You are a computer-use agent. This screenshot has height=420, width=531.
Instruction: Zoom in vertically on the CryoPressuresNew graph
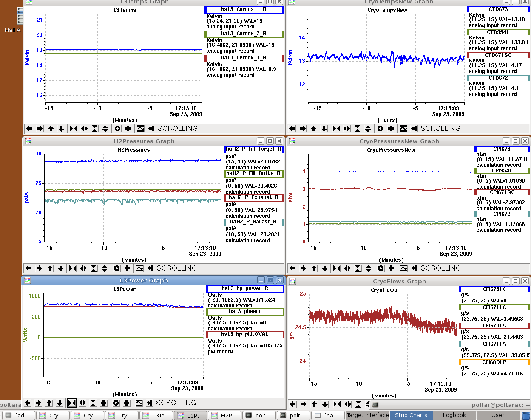(x=358, y=268)
